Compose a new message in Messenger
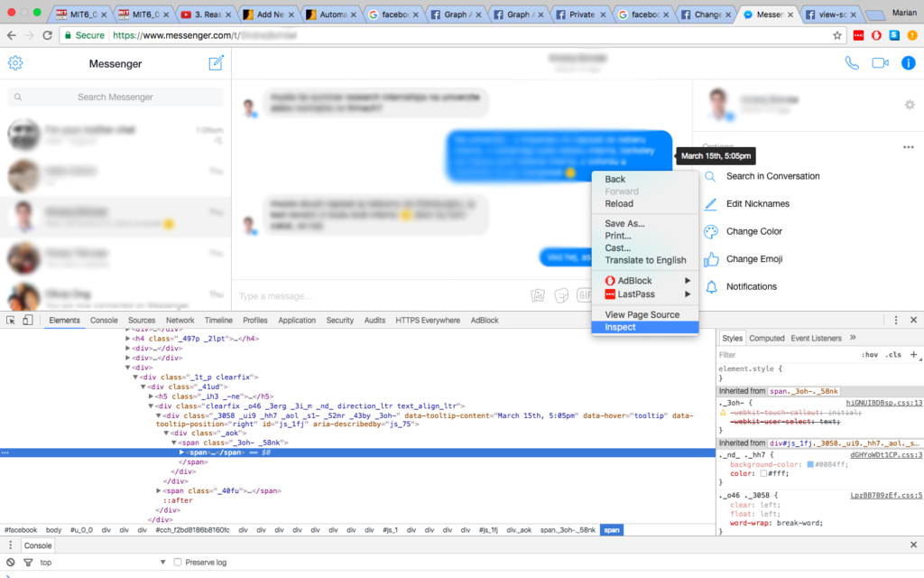Viewport: 924px width, 578px height. pyautogui.click(x=216, y=63)
